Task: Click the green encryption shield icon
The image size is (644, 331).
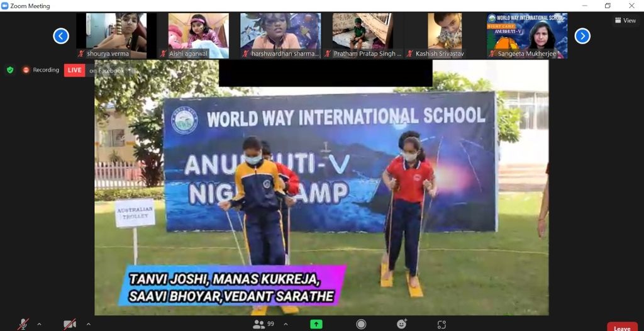Action: [10, 70]
